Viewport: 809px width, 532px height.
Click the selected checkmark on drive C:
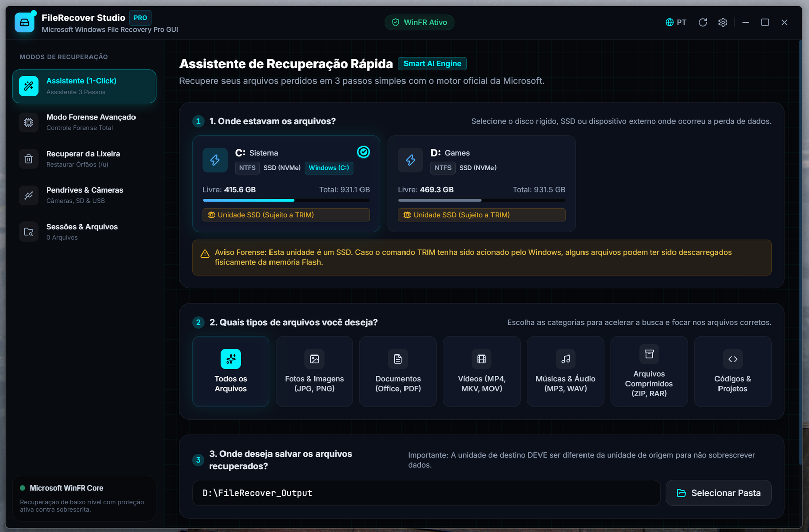(364, 152)
